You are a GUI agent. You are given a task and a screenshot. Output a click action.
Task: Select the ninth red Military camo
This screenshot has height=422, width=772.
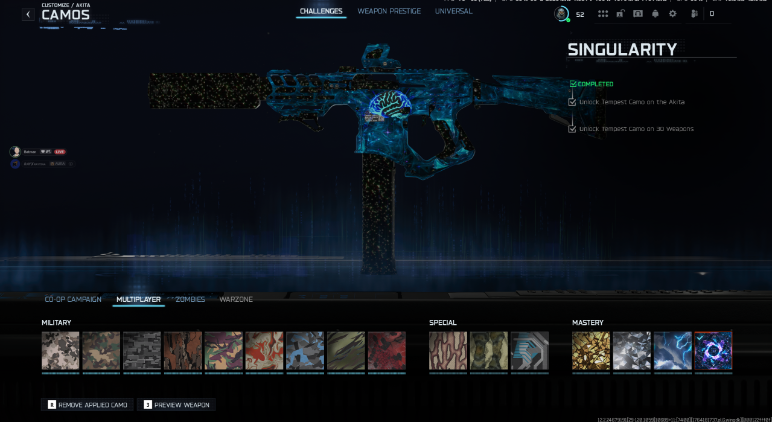pyautogui.click(x=387, y=351)
